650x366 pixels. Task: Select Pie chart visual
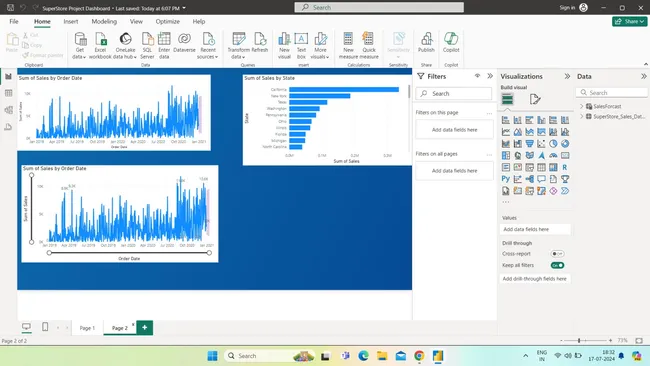tap(553, 144)
